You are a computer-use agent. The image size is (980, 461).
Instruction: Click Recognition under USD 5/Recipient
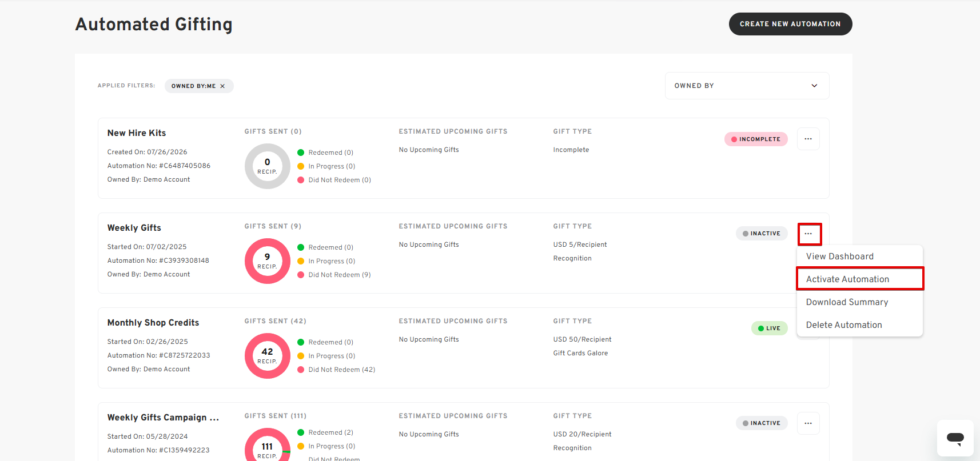(572, 258)
